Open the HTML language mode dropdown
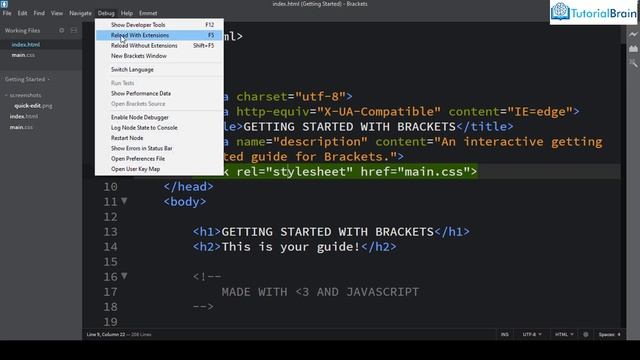The width and height of the screenshot is (640, 360). pos(564,334)
